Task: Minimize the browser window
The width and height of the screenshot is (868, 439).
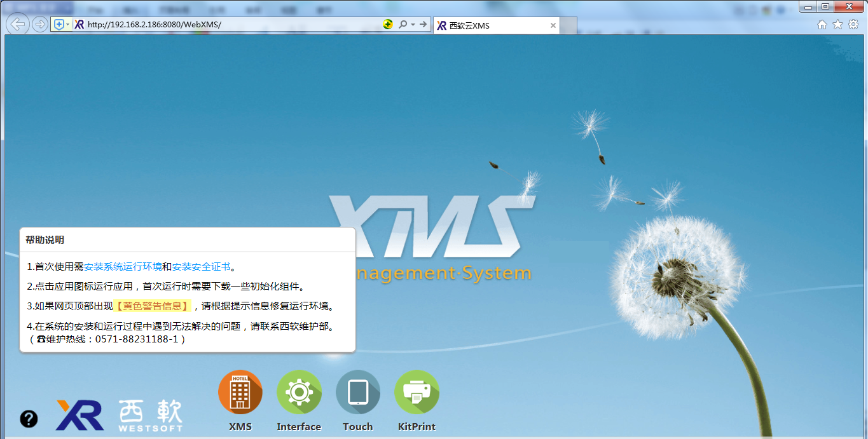Action: coord(809,6)
